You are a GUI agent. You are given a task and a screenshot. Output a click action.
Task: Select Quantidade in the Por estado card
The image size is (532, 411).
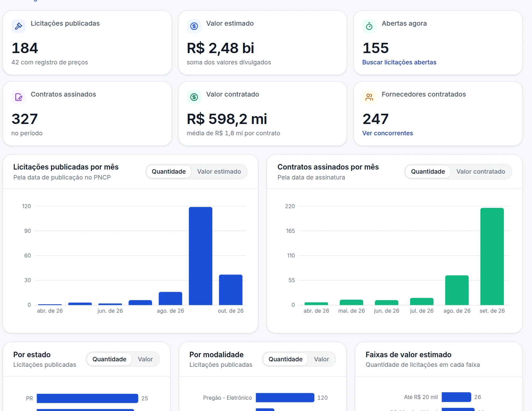[x=109, y=359]
